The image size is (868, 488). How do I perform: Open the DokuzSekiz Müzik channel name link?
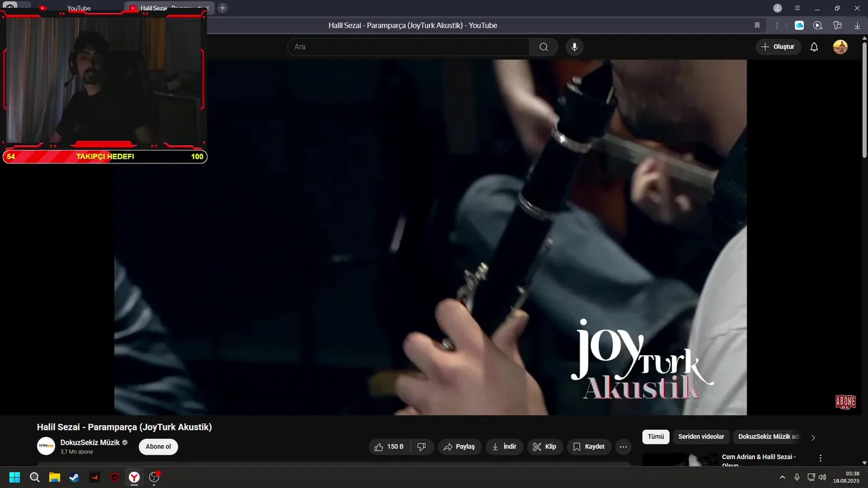(x=90, y=443)
